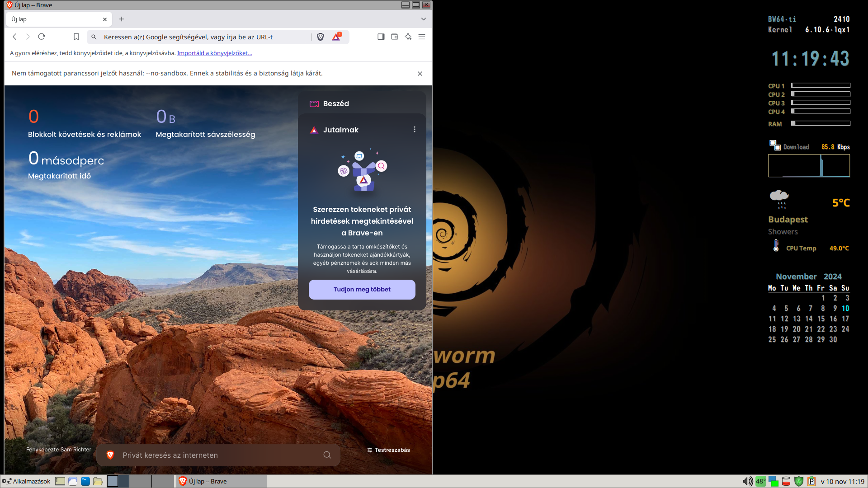Open the Brave hamburger main menu
The image size is (868, 488).
pos(422,37)
